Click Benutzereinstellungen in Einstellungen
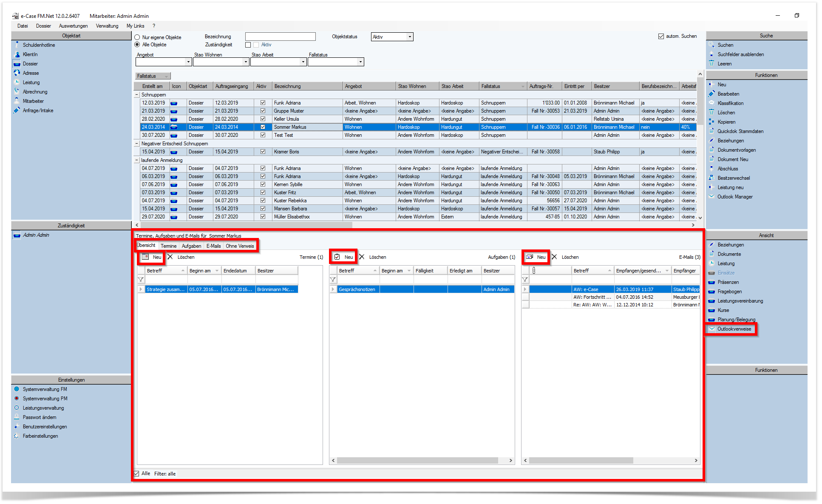Screen dimensions: 822x504 45,427
